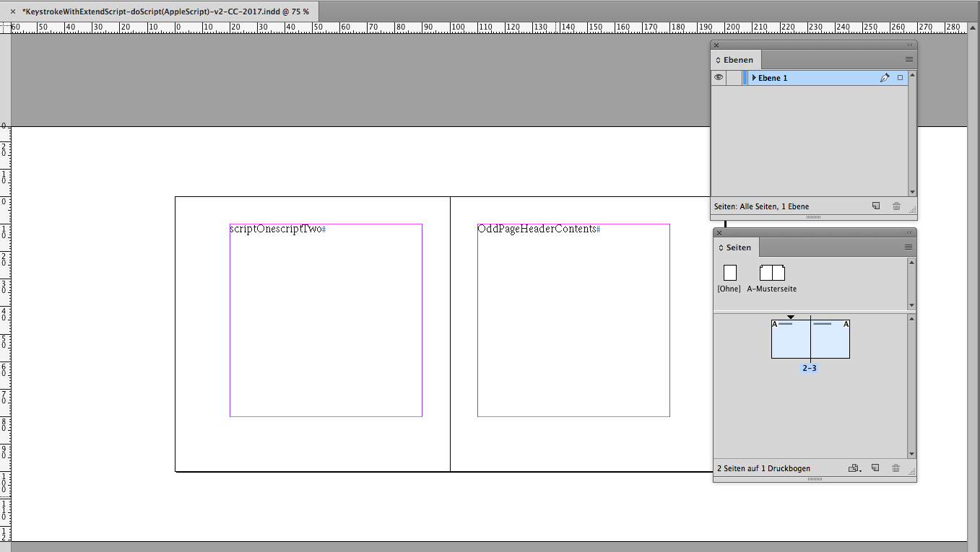Delete selected layer via trash icon
980x552 pixels.
coord(896,206)
